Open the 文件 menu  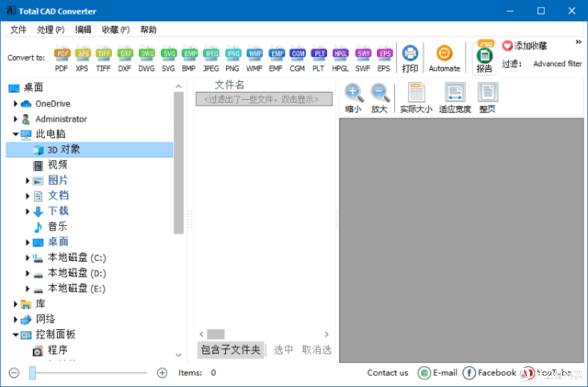19,29
